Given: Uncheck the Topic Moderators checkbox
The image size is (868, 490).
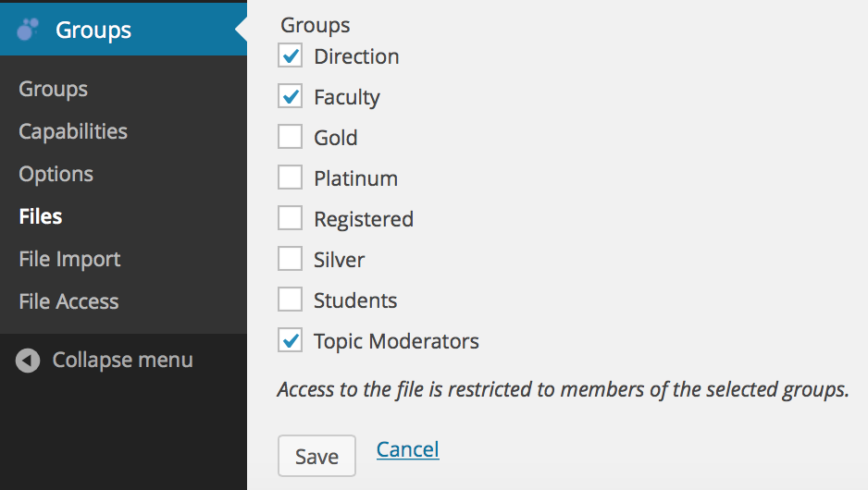Looking at the screenshot, I should pyautogui.click(x=290, y=340).
